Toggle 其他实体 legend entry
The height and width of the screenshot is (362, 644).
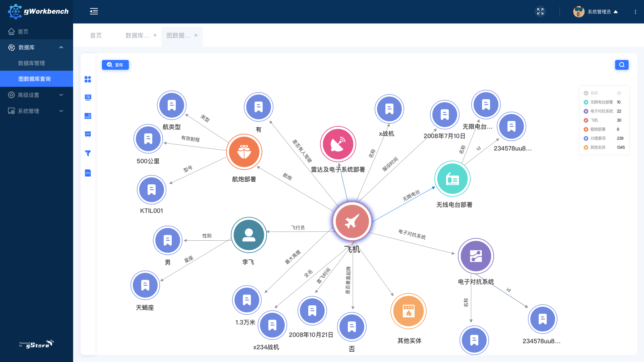(597, 147)
